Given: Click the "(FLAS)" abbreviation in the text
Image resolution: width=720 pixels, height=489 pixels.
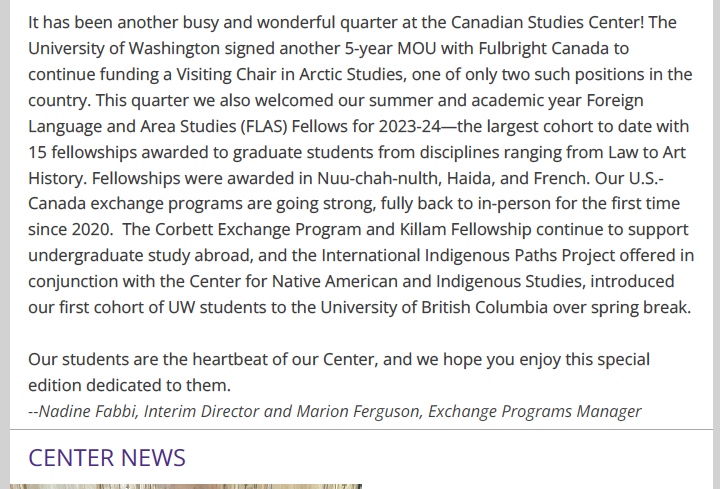Looking at the screenshot, I should point(264,126).
